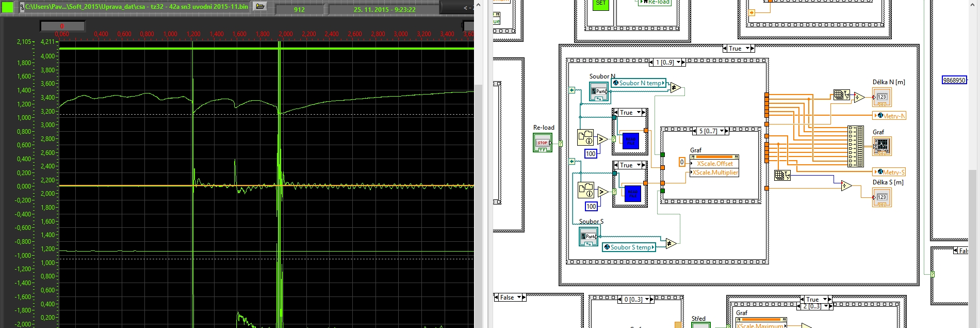Screen dimensions: 980x328
Task: Toggle the green square indicator at top-left
Action: tap(8, 7)
